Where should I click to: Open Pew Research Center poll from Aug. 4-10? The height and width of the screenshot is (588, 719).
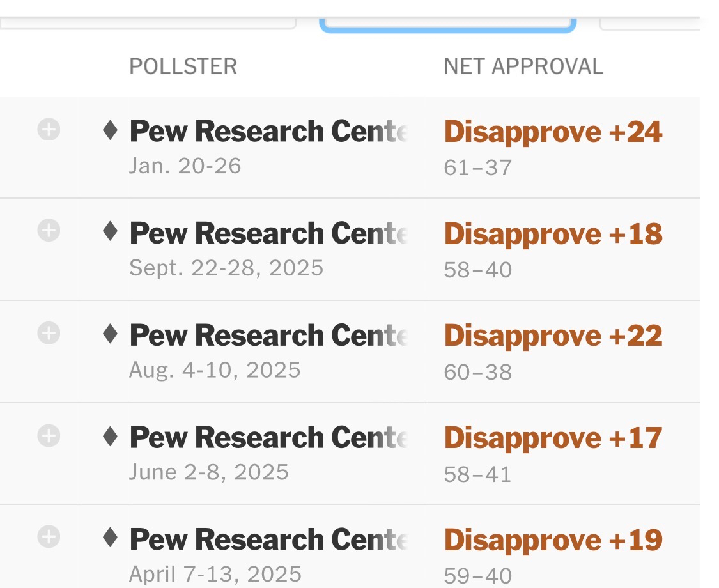click(x=268, y=336)
